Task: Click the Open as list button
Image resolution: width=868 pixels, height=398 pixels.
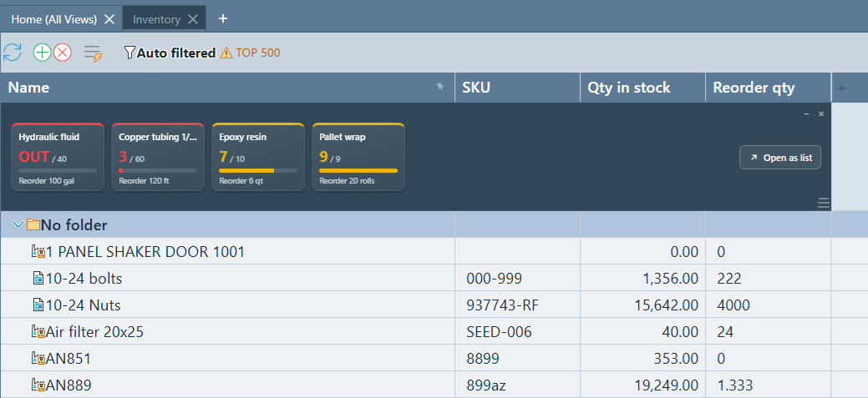Action: [x=780, y=158]
